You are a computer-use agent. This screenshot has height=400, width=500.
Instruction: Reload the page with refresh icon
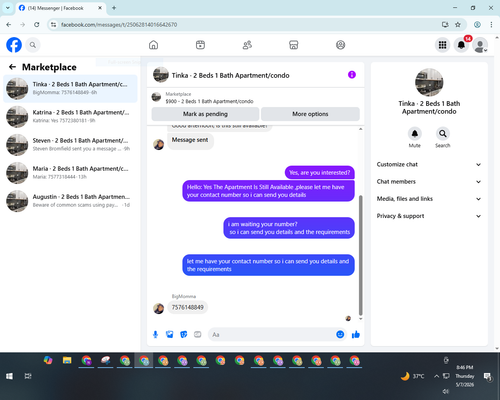click(x=37, y=25)
